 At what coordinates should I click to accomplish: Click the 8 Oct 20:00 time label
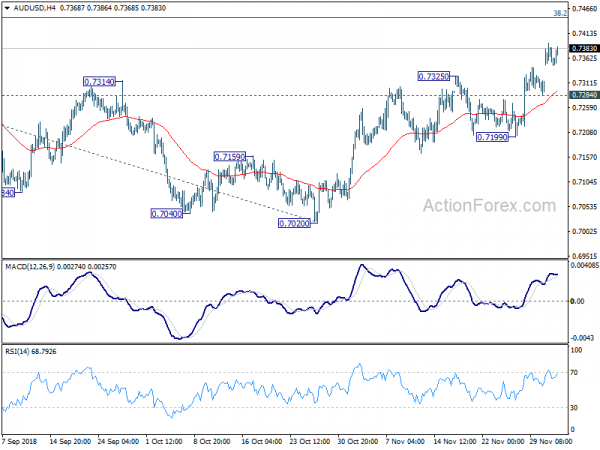(x=212, y=441)
